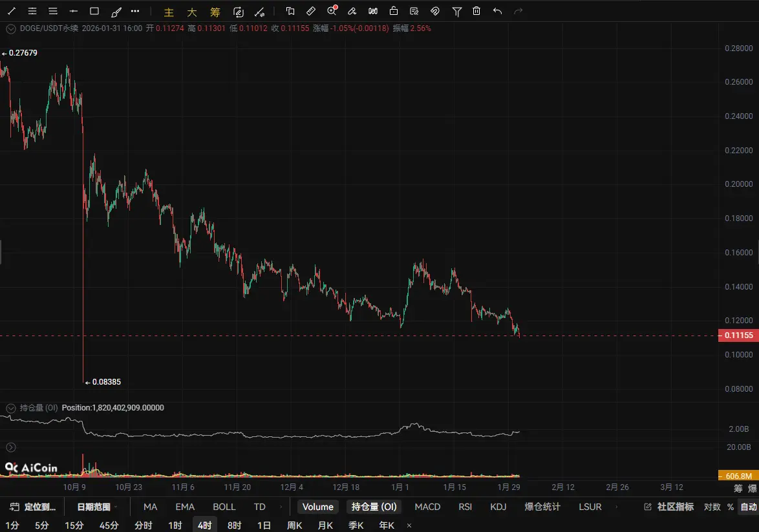
Task: Expand the volume panel chevron
Action: coord(10,447)
